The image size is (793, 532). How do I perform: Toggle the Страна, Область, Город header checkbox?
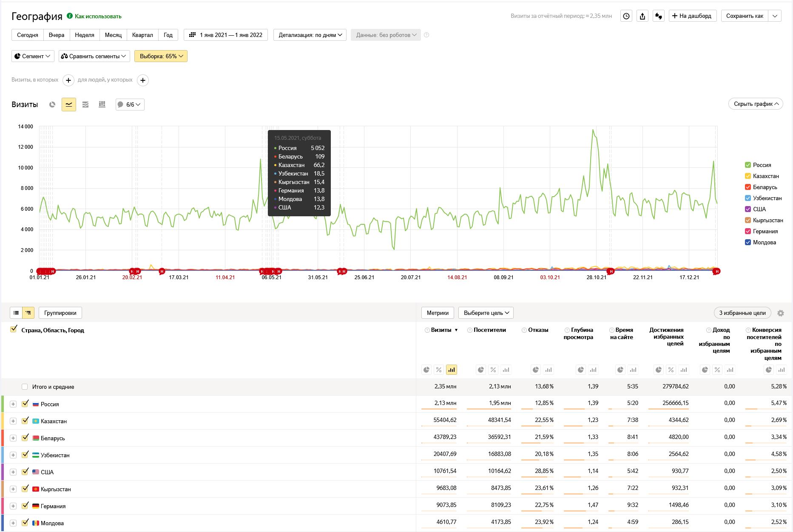(14, 329)
